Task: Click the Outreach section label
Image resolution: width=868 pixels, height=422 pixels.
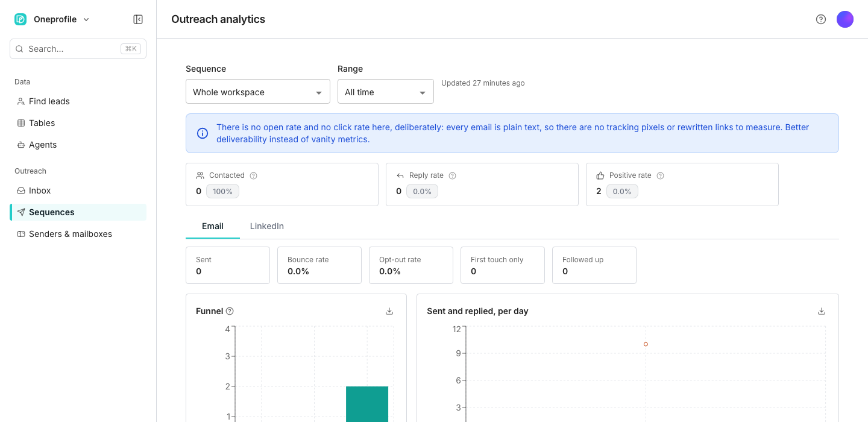Action: click(x=30, y=171)
